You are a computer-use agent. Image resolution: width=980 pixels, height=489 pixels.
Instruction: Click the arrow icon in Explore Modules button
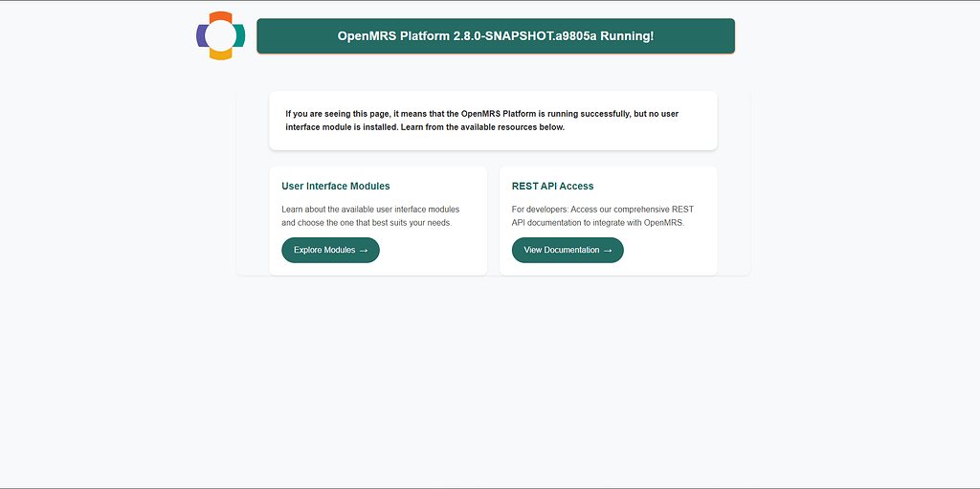(364, 251)
